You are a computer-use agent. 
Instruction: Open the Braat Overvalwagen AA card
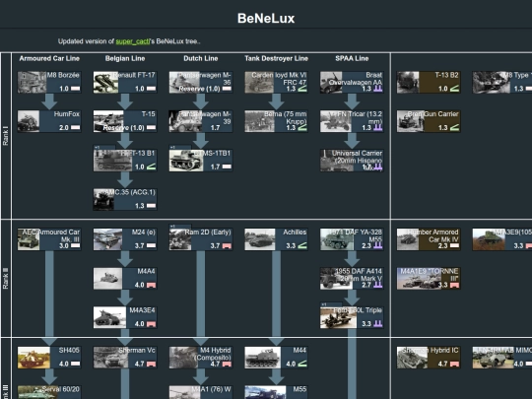(352, 82)
